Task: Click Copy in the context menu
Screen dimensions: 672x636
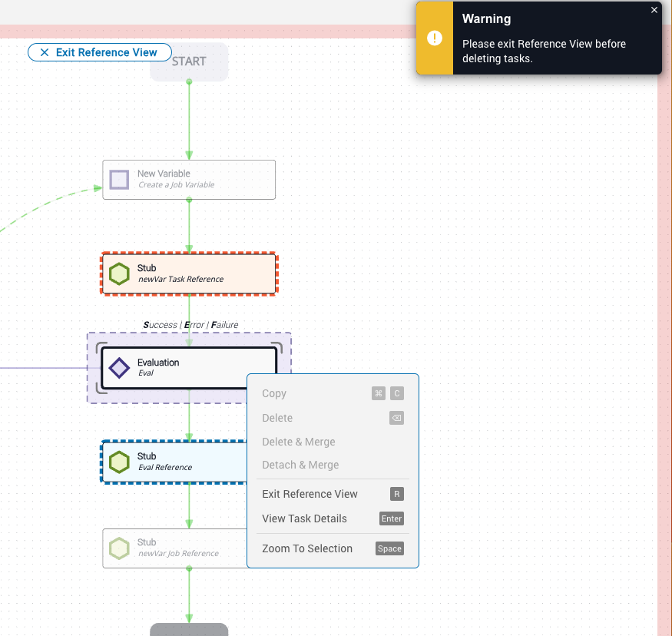Action: pyautogui.click(x=274, y=393)
